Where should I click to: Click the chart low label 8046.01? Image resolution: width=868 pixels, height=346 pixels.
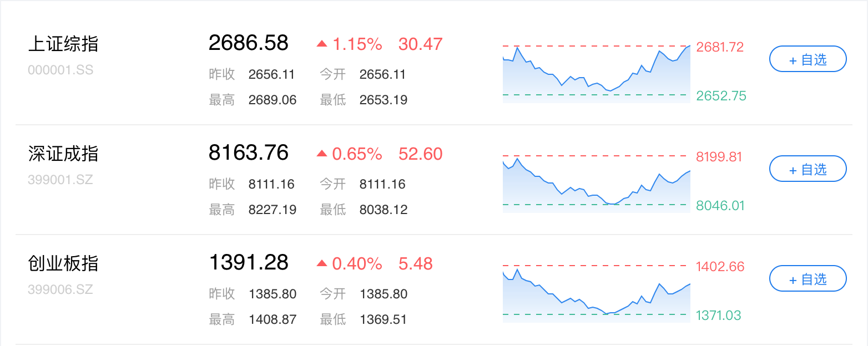[x=720, y=206]
